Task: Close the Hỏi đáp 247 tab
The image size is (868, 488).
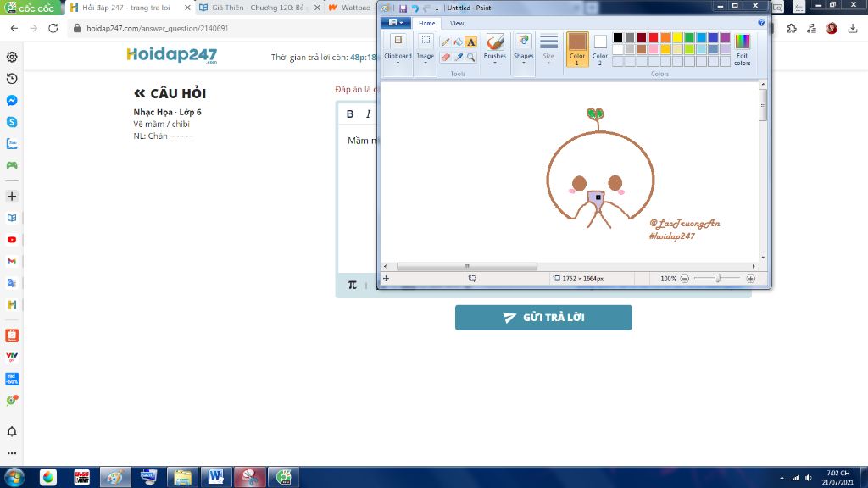Action: [187, 8]
